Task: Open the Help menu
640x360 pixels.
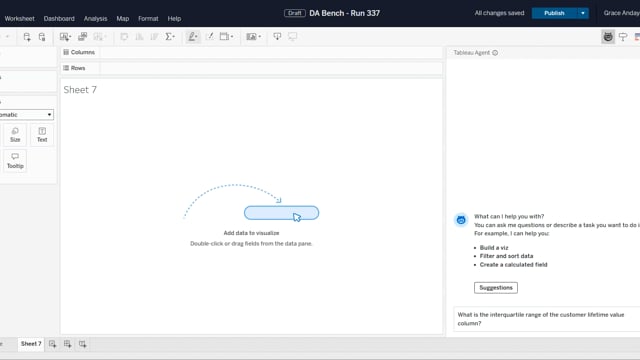Action: pyautogui.click(x=174, y=18)
